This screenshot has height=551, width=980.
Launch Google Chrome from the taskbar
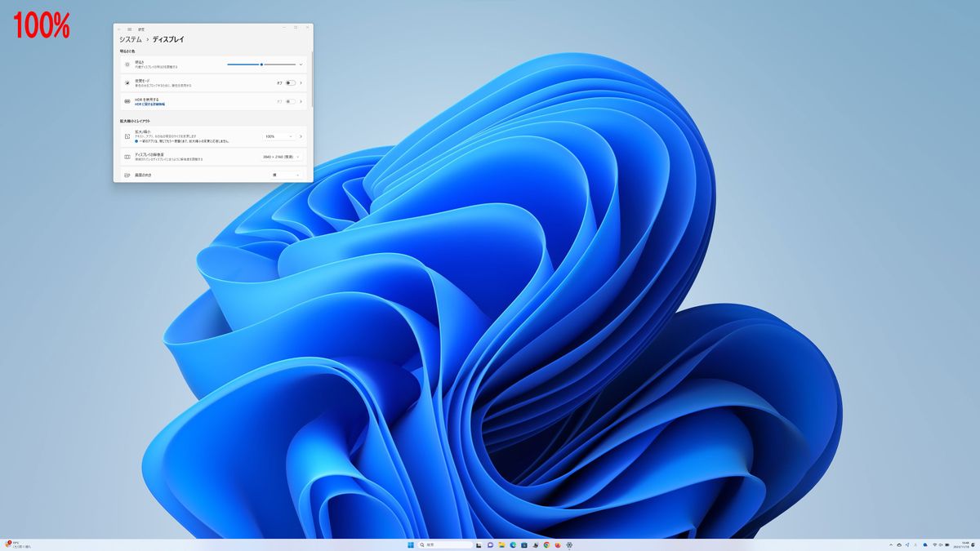pos(546,544)
